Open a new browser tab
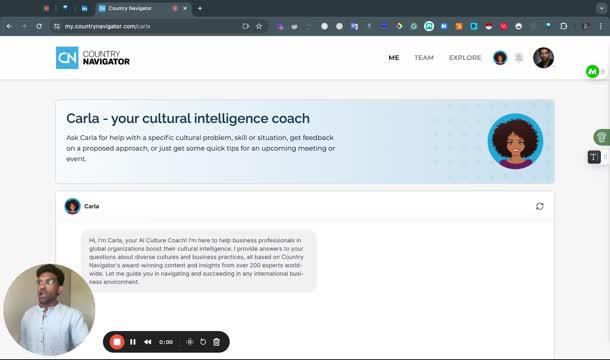 pos(200,8)
